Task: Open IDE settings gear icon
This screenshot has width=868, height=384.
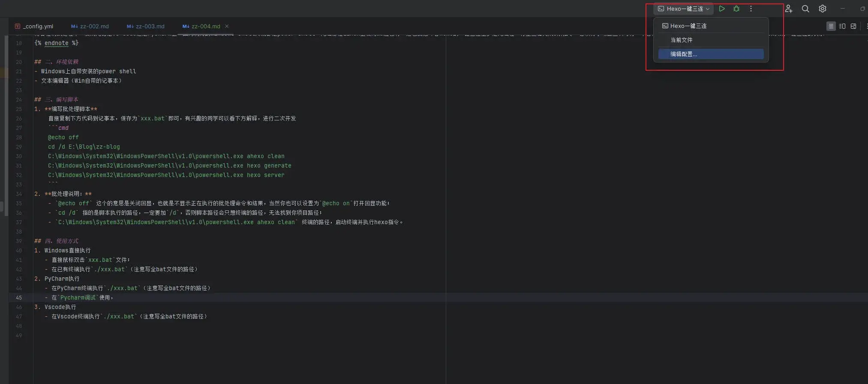Action: [x=823, y=9]
